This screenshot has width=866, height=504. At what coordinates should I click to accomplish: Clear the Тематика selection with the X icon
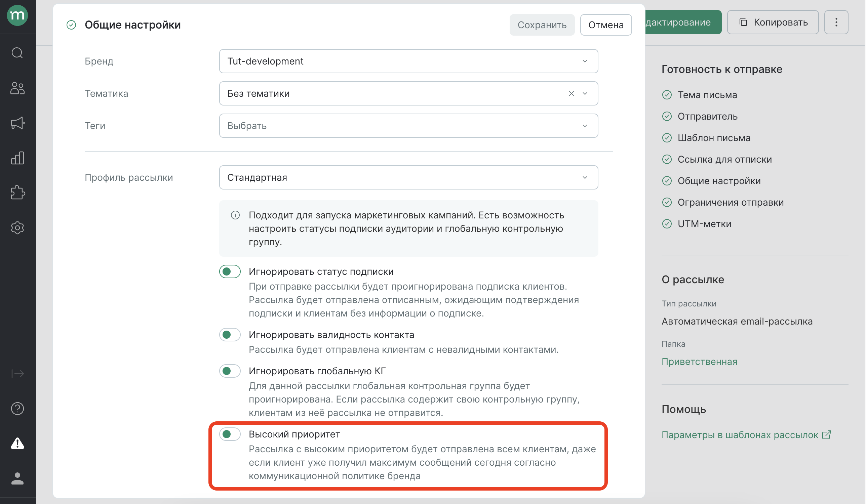click(x=572, y=93)
